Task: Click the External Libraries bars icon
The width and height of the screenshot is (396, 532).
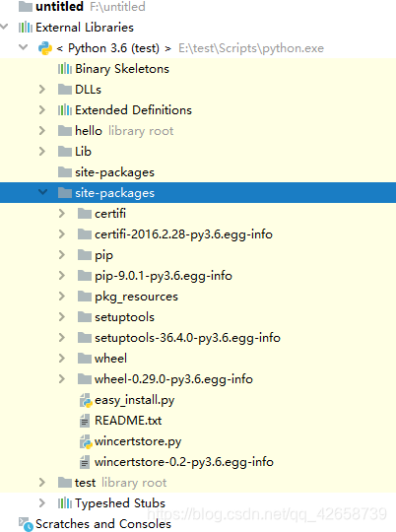Action: click(x=26, y=28)
